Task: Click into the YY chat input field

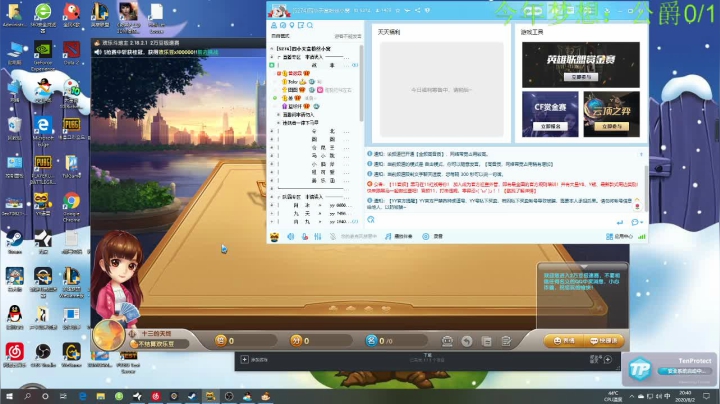Action: click(x=494, y=222)
